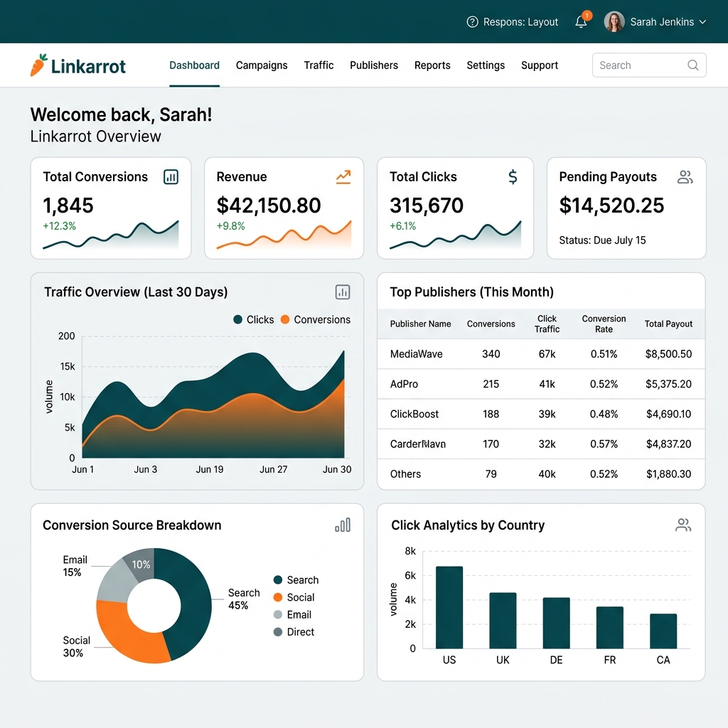
Task: Sort by Conversion Rate column header
Action: [x=604, y=324]
